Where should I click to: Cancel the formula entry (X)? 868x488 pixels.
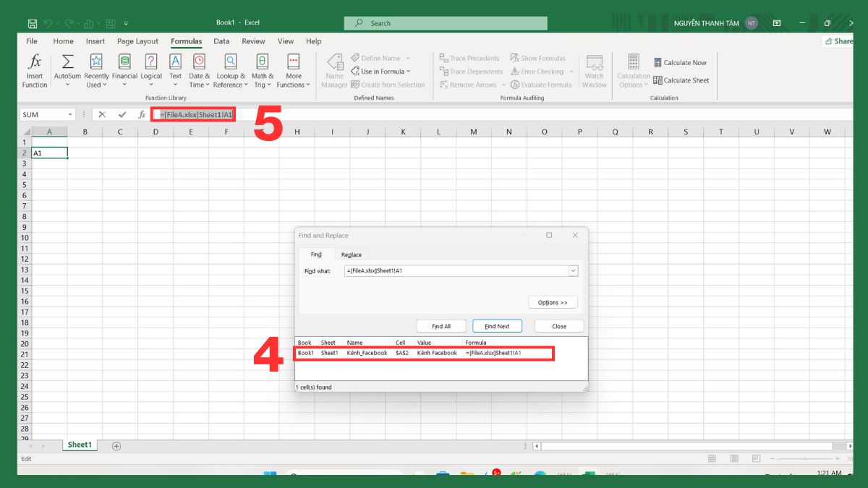point(102,114)
